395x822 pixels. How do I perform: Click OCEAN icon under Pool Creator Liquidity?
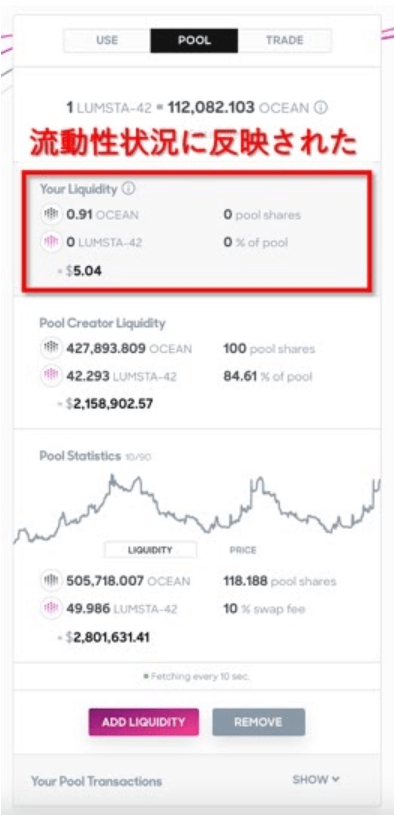51,349
